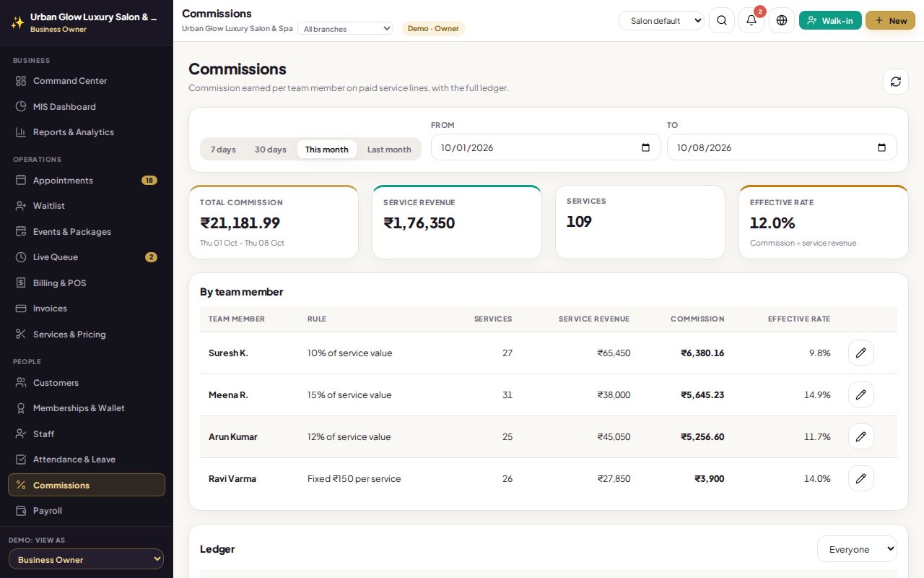Edit Arun Kumar commission rule
Image resolution: width=924 pixels, height=578 pixels.
pyautogui.click(x=861, y=436)
